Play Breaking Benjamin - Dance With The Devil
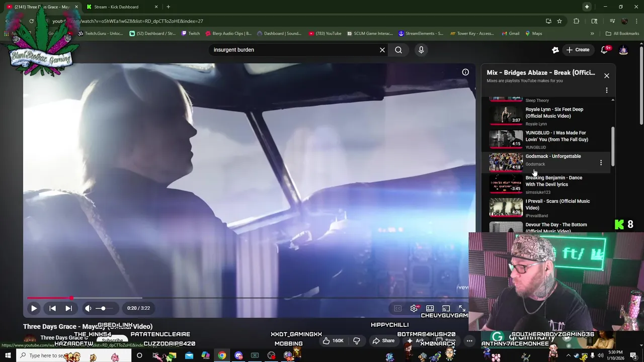Image resolution: width=644 pixels, height=362 pixels. tap(554, 181)
